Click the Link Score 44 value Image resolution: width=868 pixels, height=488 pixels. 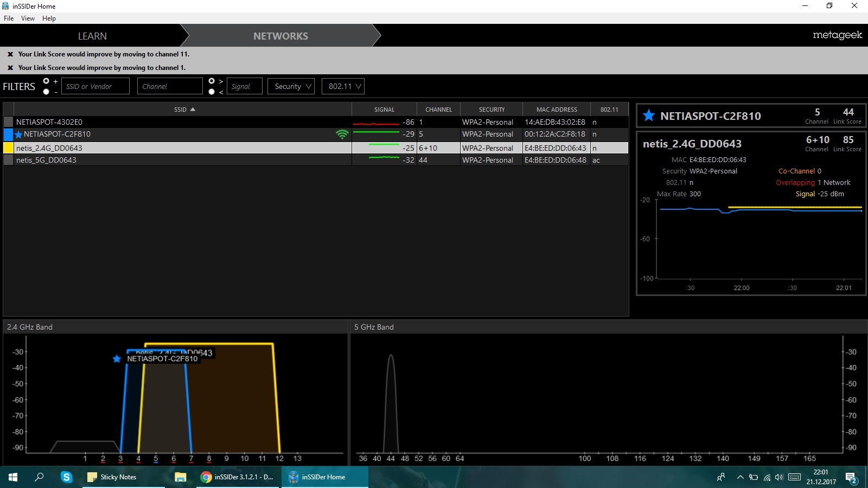pos(848,112)
